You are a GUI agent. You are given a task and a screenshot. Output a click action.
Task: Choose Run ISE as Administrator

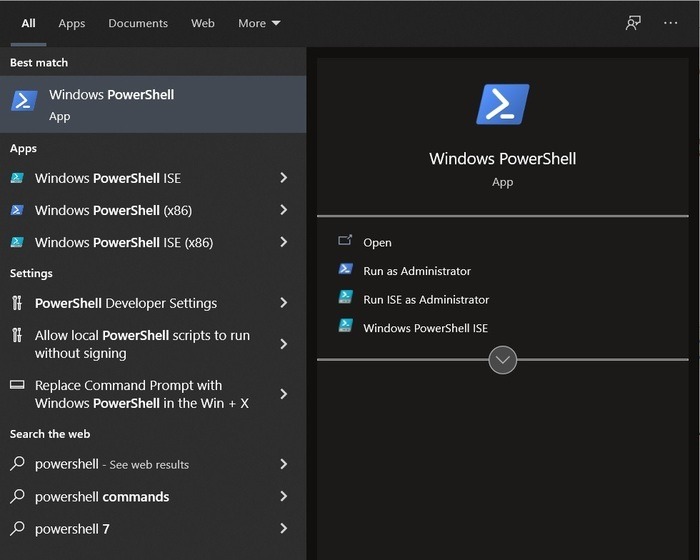(426, 300)
